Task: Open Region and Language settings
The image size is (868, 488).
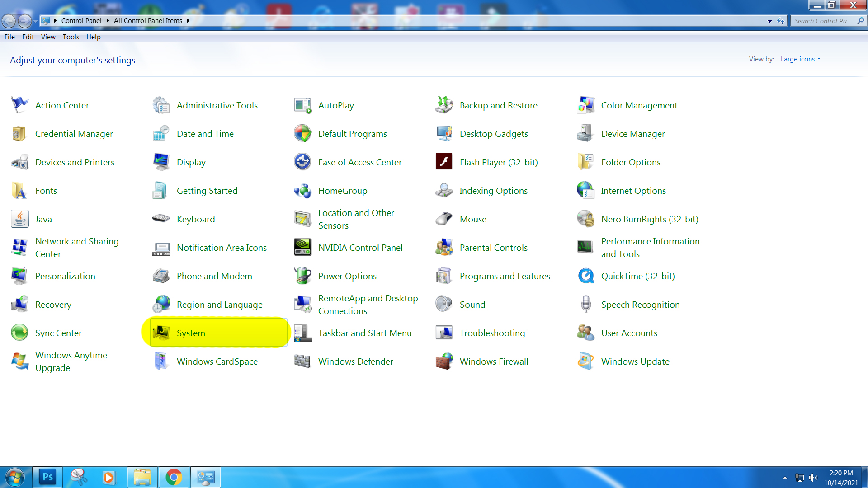Action: point(220,305)
